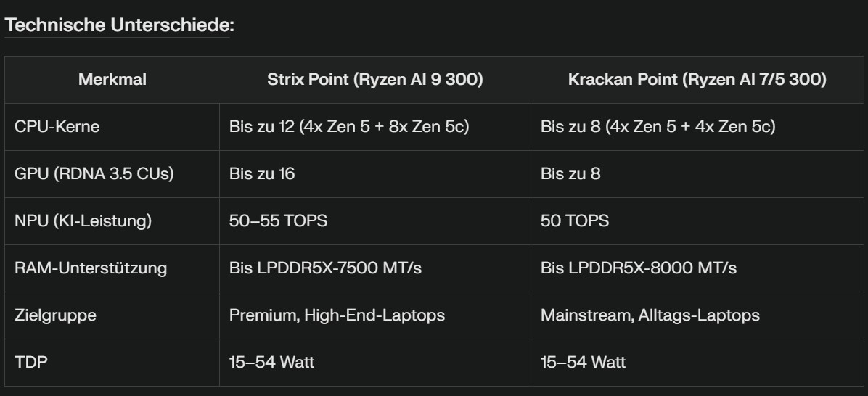The height and width of the screenshot is (396, 868).
Task: Click the "RAM-Unterstützung" row label
Action: (x=91, y=268)
